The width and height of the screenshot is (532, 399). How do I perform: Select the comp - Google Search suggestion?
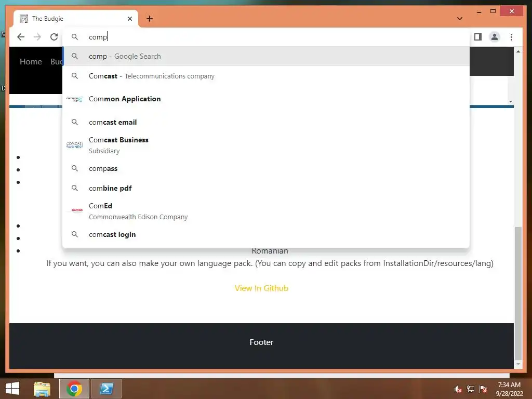tap(266, 56)
